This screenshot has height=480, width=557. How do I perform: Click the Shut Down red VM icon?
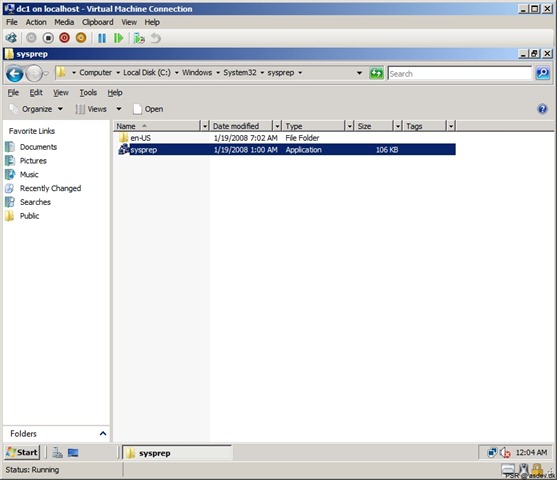(64, 38)
